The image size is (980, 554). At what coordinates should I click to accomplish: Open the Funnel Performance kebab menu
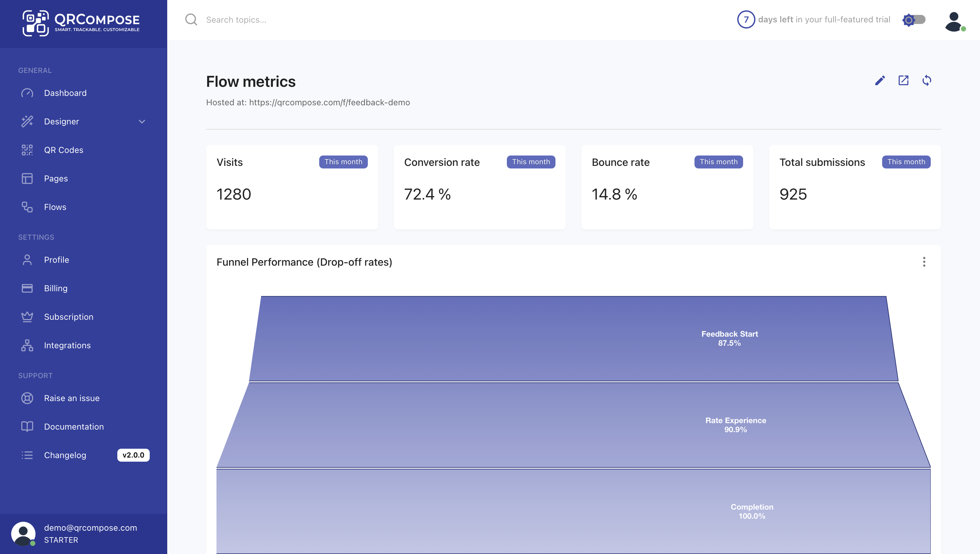point(924,262)
